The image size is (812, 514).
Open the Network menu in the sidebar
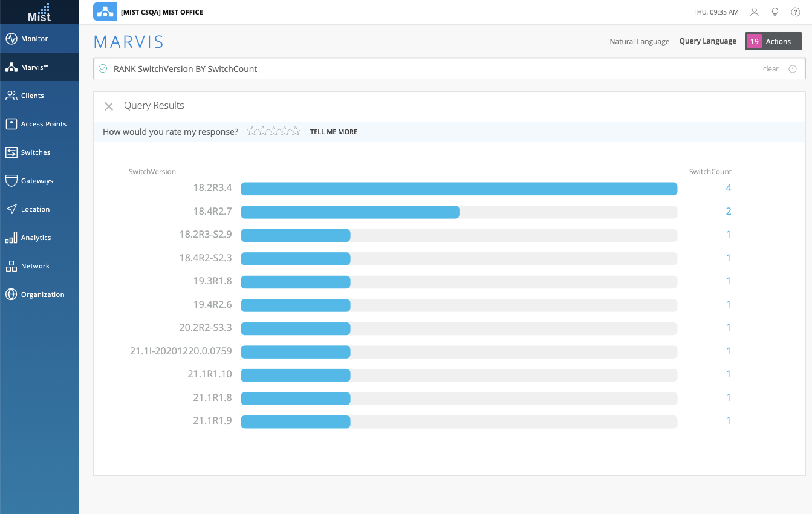pos(35,266)
